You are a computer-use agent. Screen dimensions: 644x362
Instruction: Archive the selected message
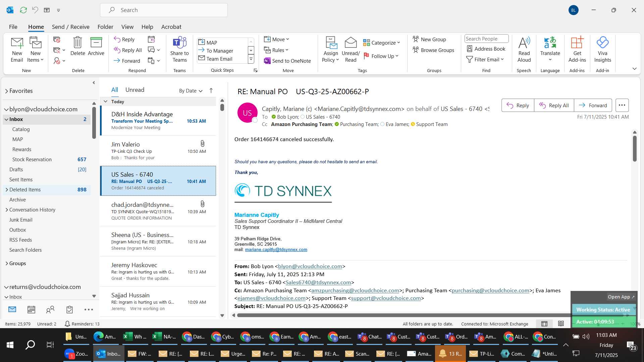pos(96,46)
